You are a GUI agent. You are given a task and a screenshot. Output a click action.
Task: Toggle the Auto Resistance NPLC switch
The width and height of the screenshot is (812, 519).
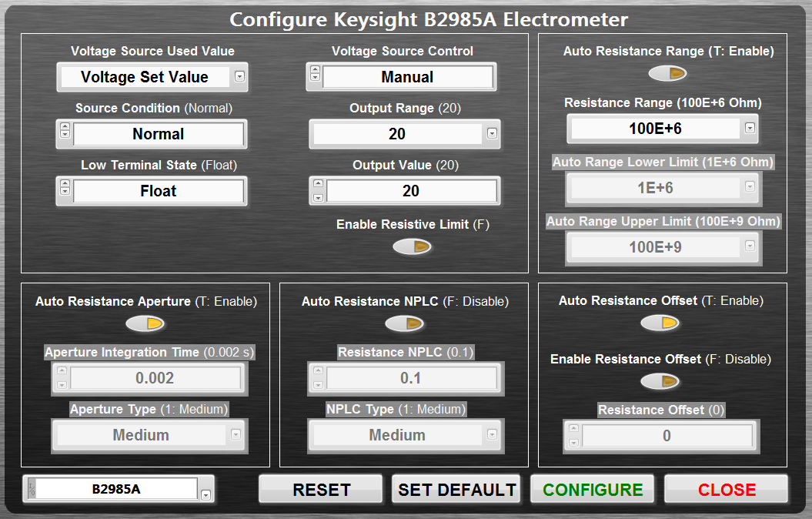tap(404, 323)
